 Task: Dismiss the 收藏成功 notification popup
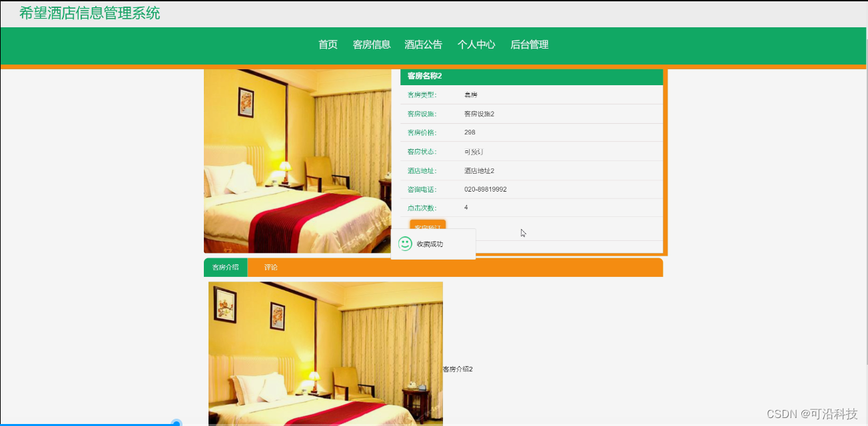pyautogui.click(x=433, y=244)
